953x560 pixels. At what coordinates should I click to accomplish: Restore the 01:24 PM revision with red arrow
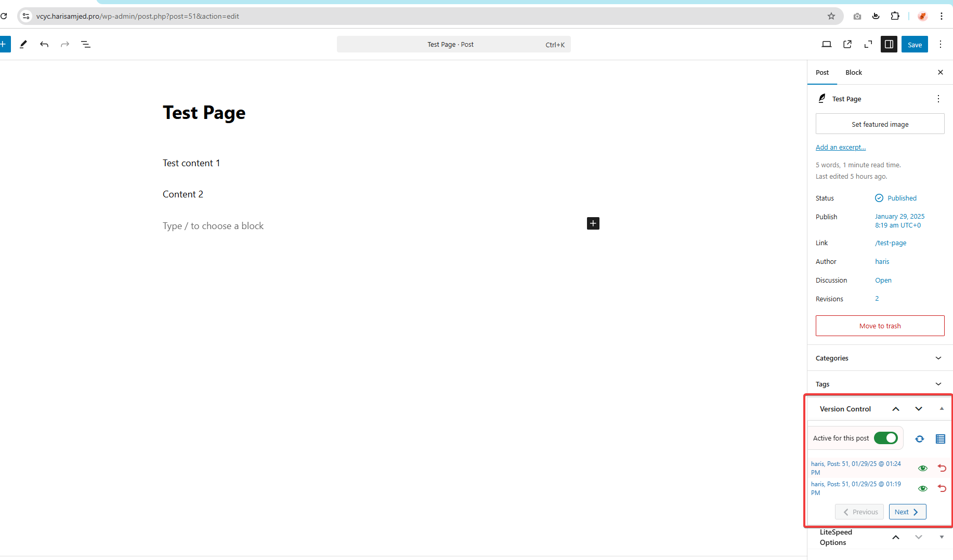point(942,468)
